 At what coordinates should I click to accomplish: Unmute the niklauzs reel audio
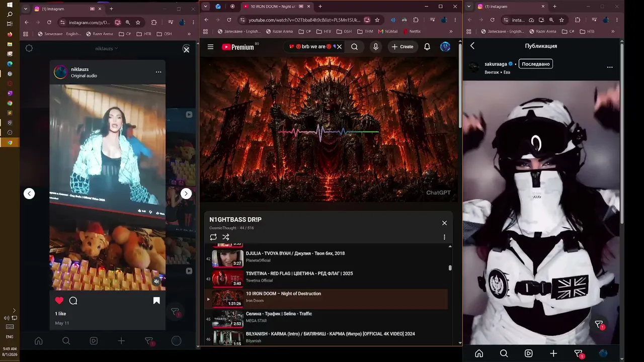tap(156, 282)
